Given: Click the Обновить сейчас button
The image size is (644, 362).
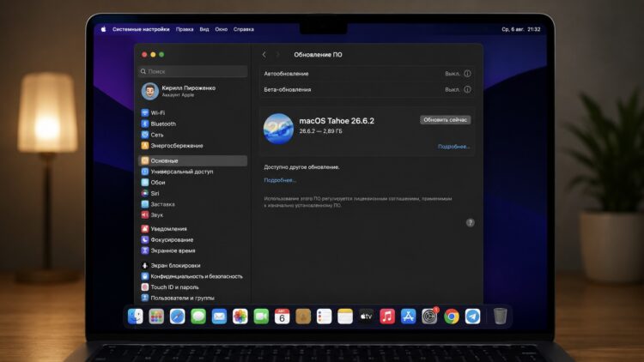Looking at the screenshot, I should [x=445, y=120].
